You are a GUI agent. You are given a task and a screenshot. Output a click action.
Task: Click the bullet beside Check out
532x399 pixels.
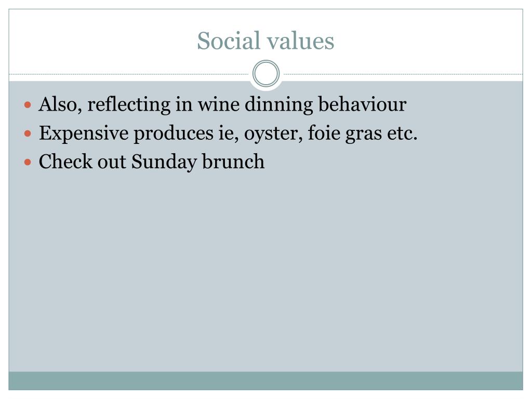[28, 162]
